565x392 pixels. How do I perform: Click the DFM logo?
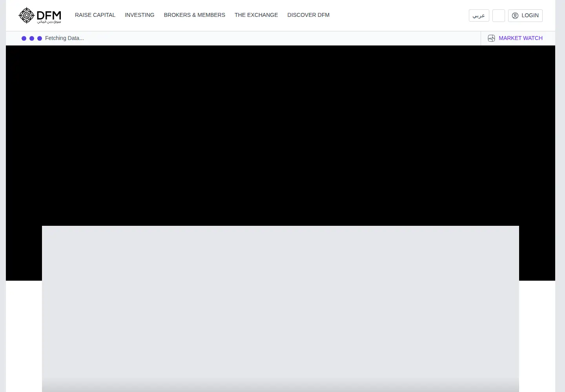[40, 15]
